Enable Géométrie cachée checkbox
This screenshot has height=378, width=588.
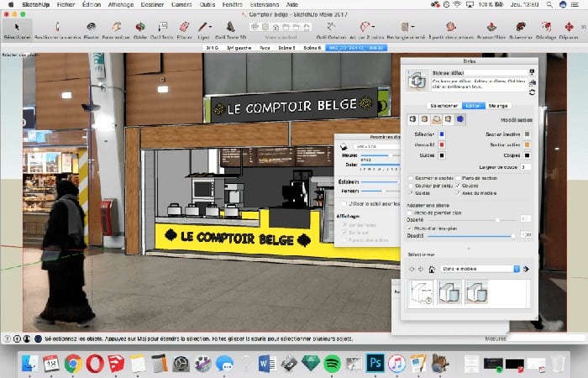[x=411, y=178]
